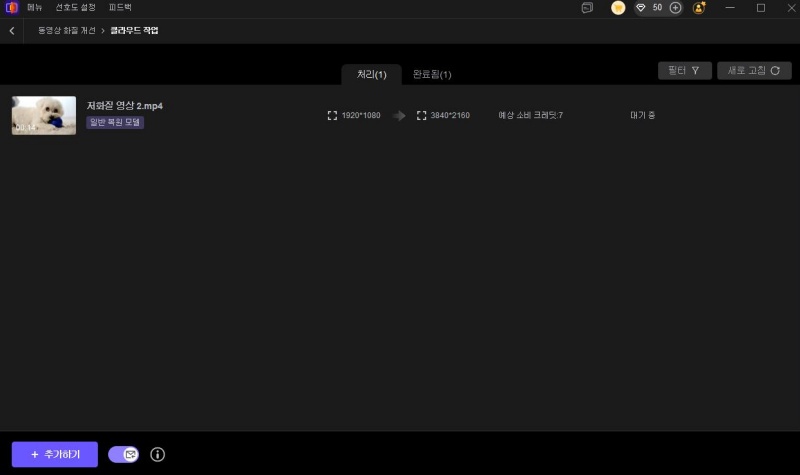
Task: Click the diamond credits icon
Action: pos(641,8)
